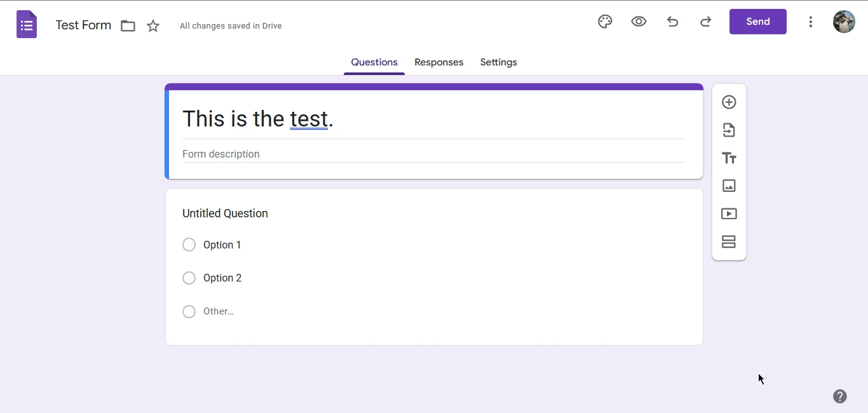Viewport: 868px width, 413px height.
Task: Select the Option 2 radio button
Action: pos(189,278)
